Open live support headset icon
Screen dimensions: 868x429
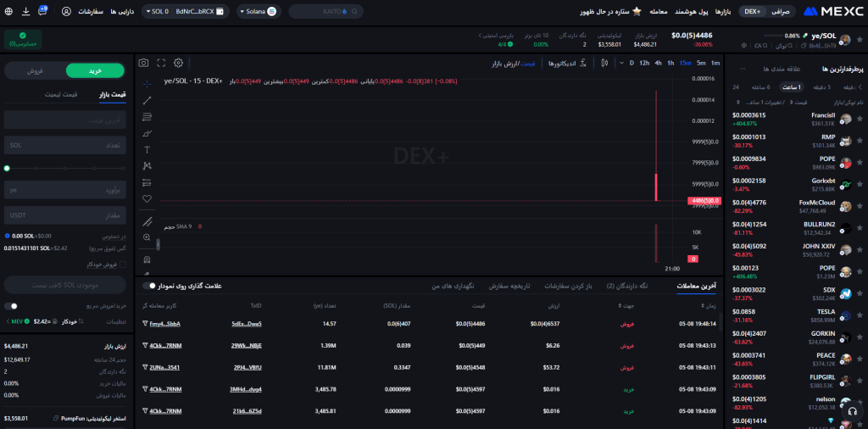(x=853, y=412)
